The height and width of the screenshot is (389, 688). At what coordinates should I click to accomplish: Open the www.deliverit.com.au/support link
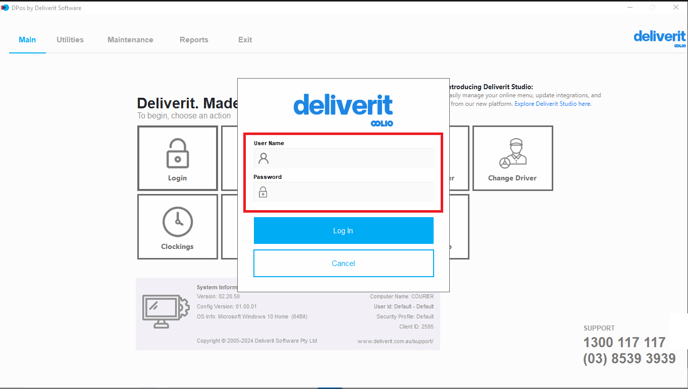[395, 341]
